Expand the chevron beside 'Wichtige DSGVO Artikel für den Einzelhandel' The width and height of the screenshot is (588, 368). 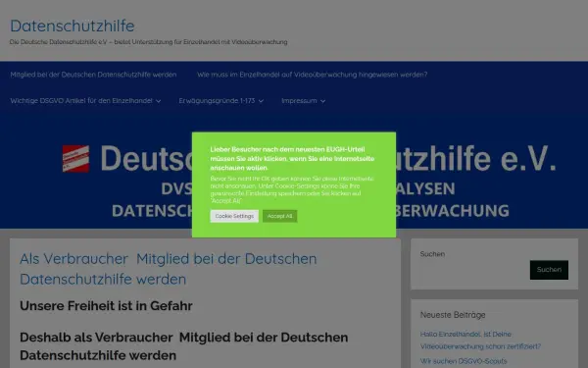pyautogui.click(x=158, y=101)
